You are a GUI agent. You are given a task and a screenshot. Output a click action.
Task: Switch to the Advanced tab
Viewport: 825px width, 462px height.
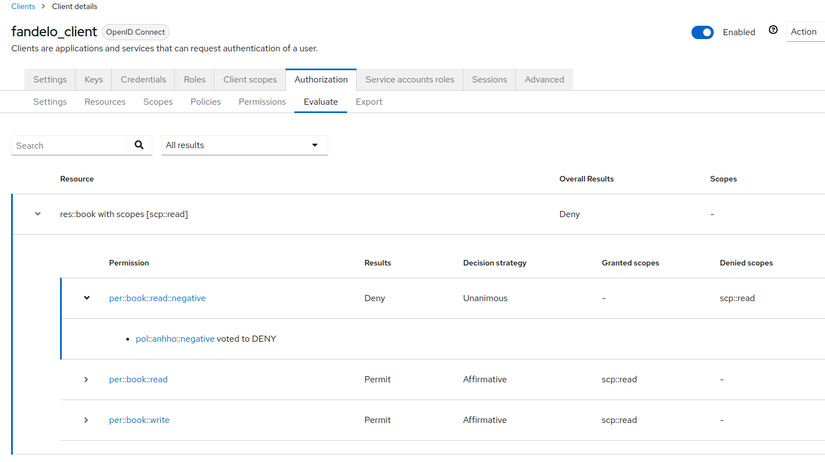544,80
